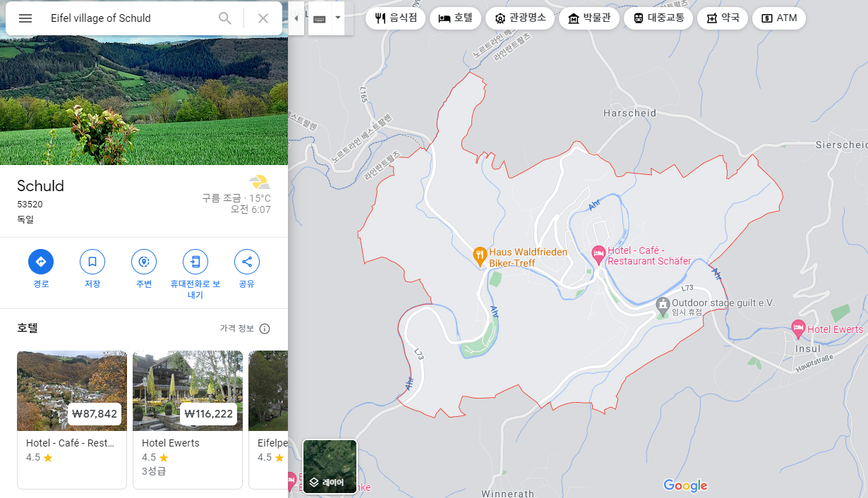Clear the search with the X icon
868x498 pixels.
click(x=263, y=18)
